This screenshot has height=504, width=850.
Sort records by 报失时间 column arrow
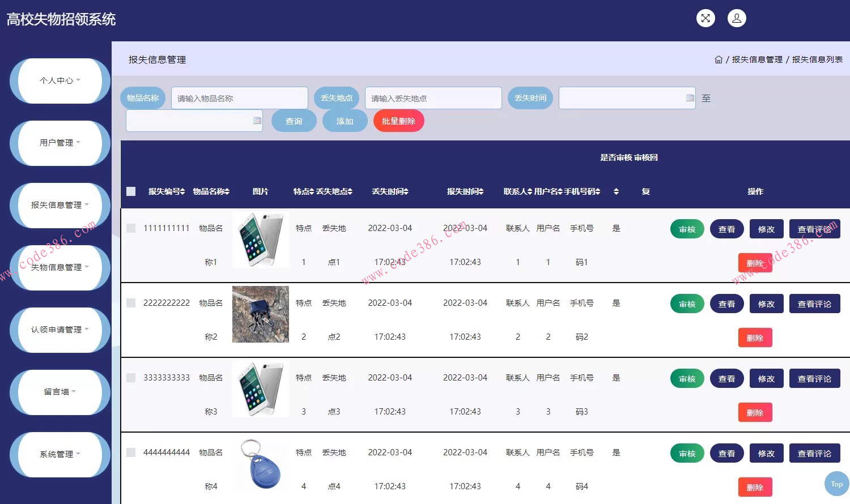click(x=481, y=191)
